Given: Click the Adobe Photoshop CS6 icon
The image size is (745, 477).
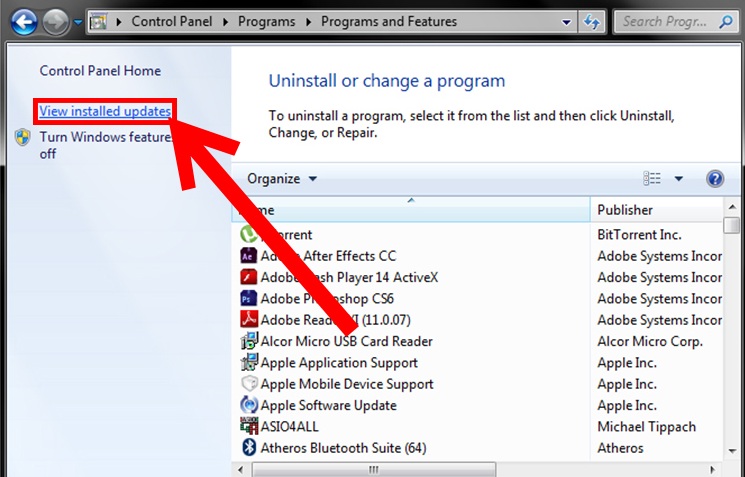Looking at the screenshot, I should coord(248,298).
